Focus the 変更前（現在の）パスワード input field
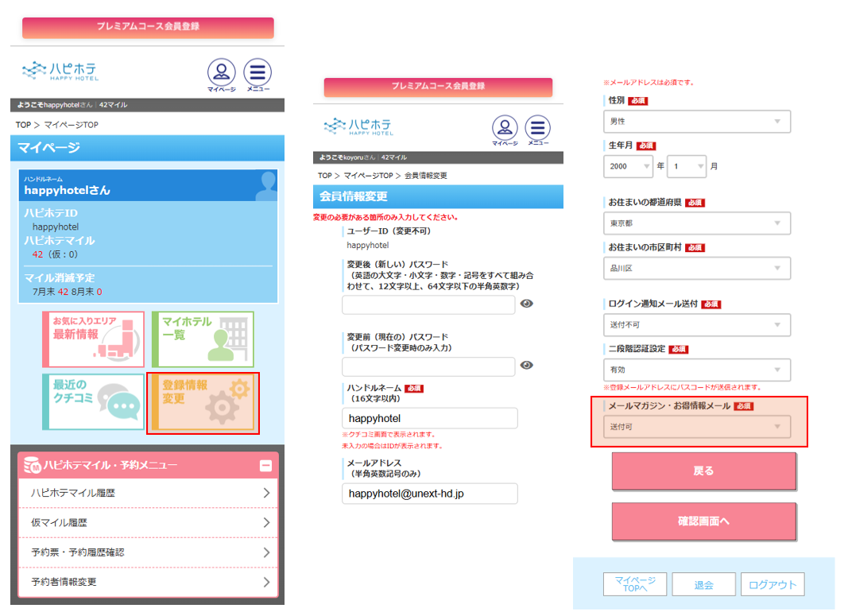 (x=428, y=366)
